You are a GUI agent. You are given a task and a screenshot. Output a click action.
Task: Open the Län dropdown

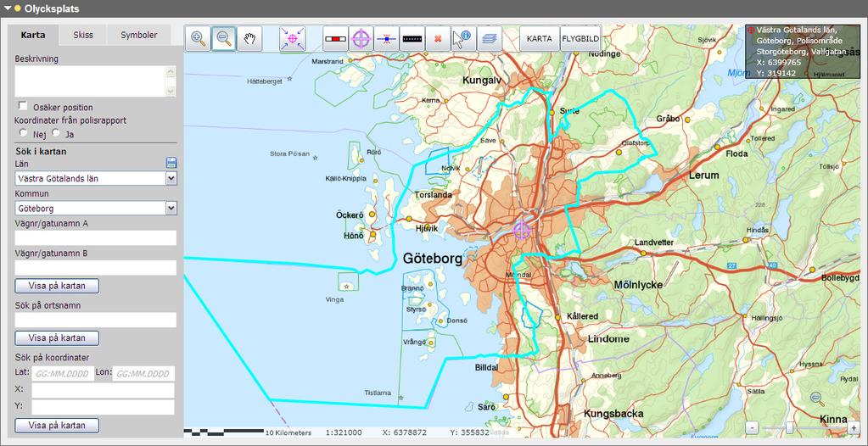pos(171,178)
